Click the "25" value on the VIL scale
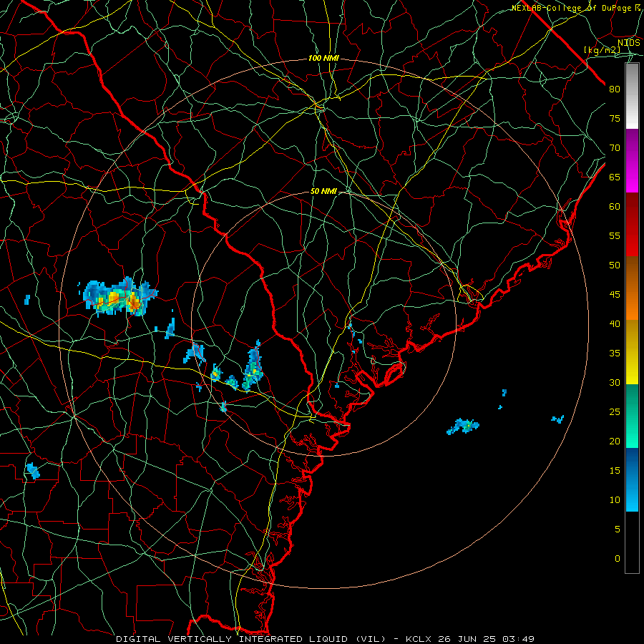The width and height of the screenshot is (644, 644). 615,412
